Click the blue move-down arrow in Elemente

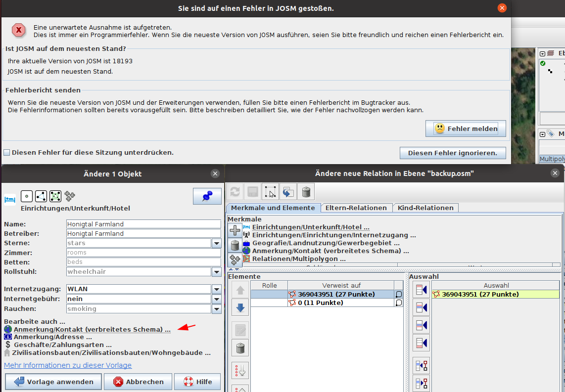coord(240,308)
